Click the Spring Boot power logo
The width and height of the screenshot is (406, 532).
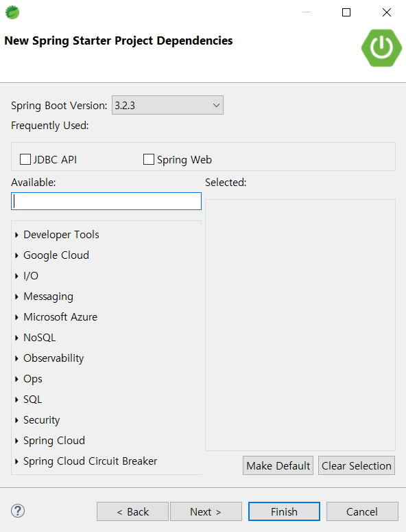pos(381,48)
